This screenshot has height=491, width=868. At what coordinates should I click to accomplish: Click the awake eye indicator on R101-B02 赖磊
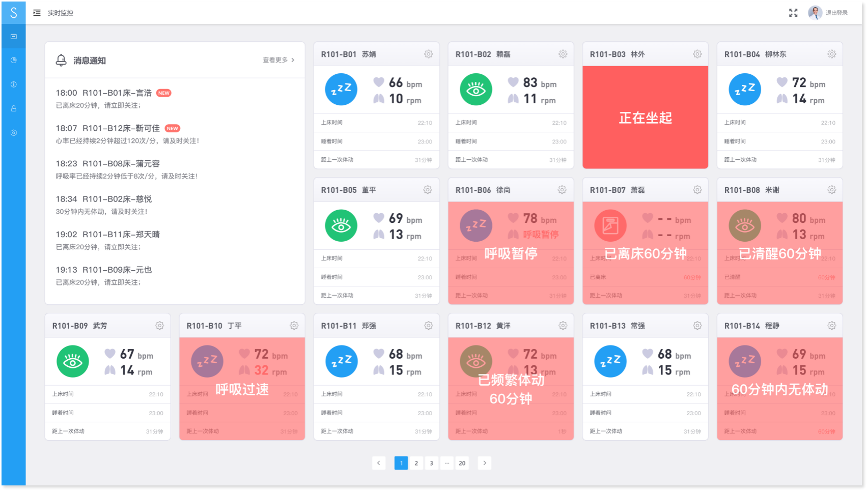click(475, 89)
